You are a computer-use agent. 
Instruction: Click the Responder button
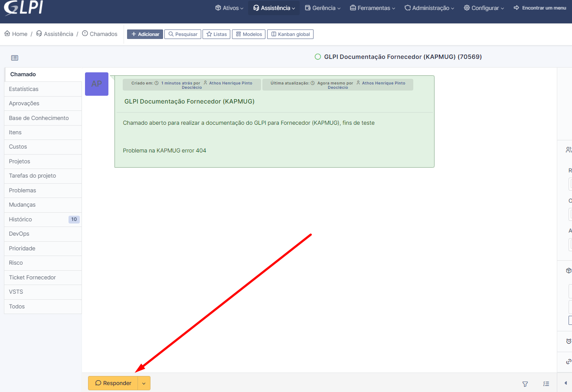[113, 383]
